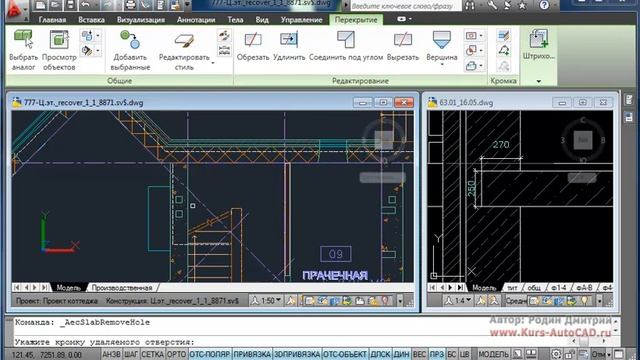The height and width of the screenshot is (360, 640).
Task: Switch to the Главная ribbon tab
Action: [52, 20]
